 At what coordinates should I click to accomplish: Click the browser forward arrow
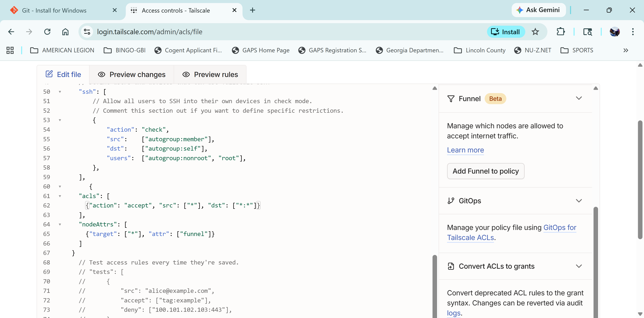pyautogui.click(x=29, y=32)
